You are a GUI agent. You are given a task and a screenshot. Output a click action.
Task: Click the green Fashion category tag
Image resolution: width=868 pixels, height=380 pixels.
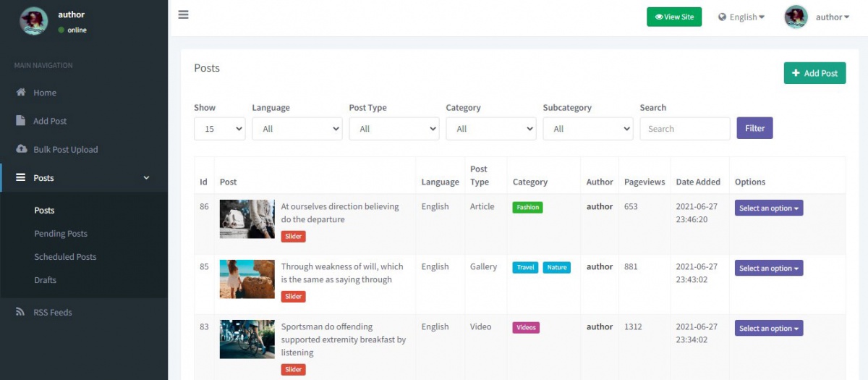pos(527,207)
